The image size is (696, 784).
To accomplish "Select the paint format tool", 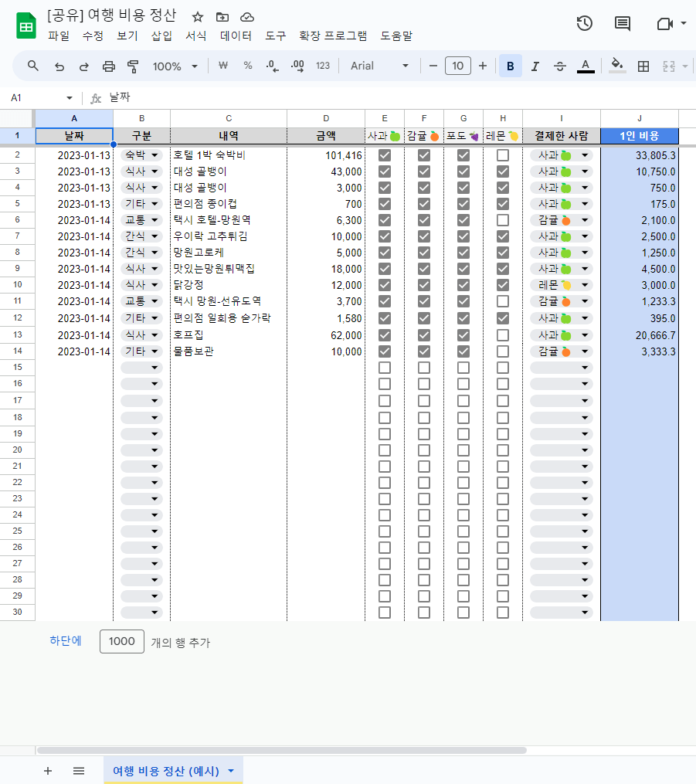I will [x=133, y=66].
